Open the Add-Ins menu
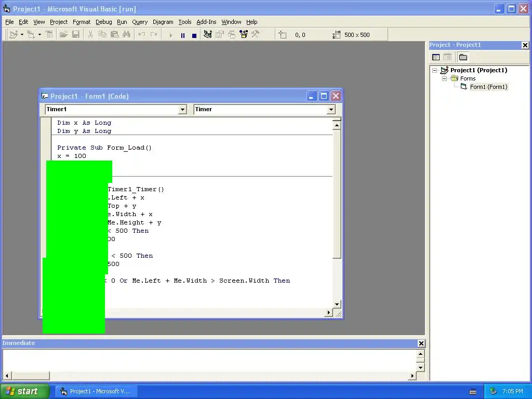This screenshot has width=532, height=399. [206, 22]
